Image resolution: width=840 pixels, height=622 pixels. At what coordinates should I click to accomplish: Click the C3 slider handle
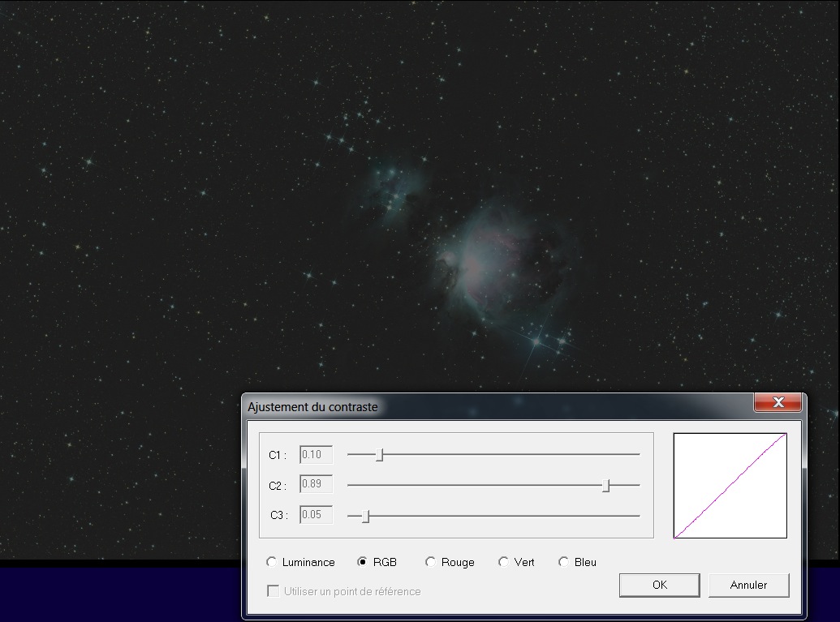(366, 516)
